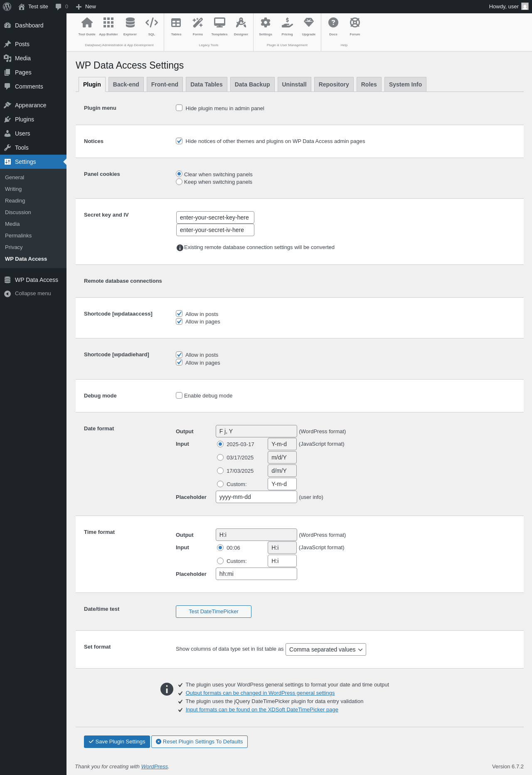Open the App Builder grid icon

pos(108,23)
